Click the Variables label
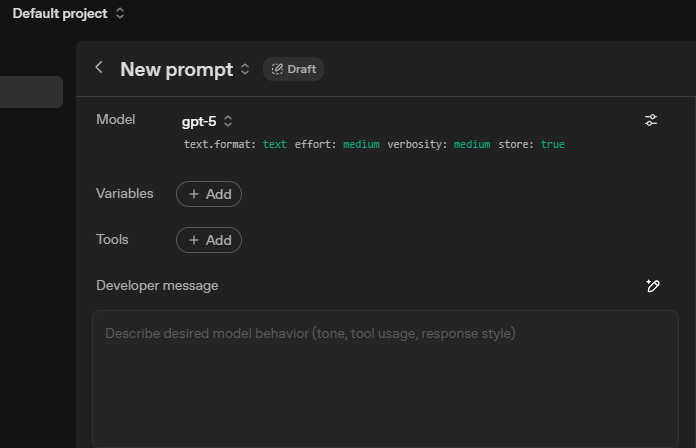The height and width of the screenshot is (448, 696). tap(125, 193)
